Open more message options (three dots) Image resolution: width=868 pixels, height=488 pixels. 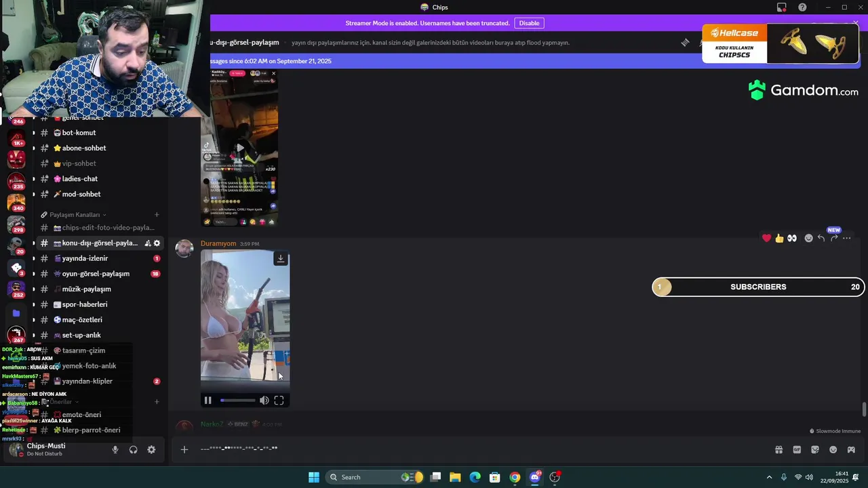pos(846,238)
